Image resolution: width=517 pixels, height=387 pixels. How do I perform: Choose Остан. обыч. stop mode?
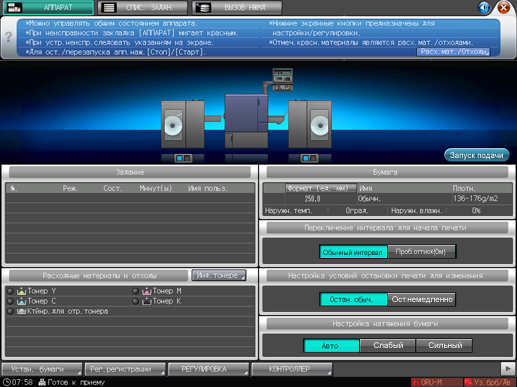353,299
